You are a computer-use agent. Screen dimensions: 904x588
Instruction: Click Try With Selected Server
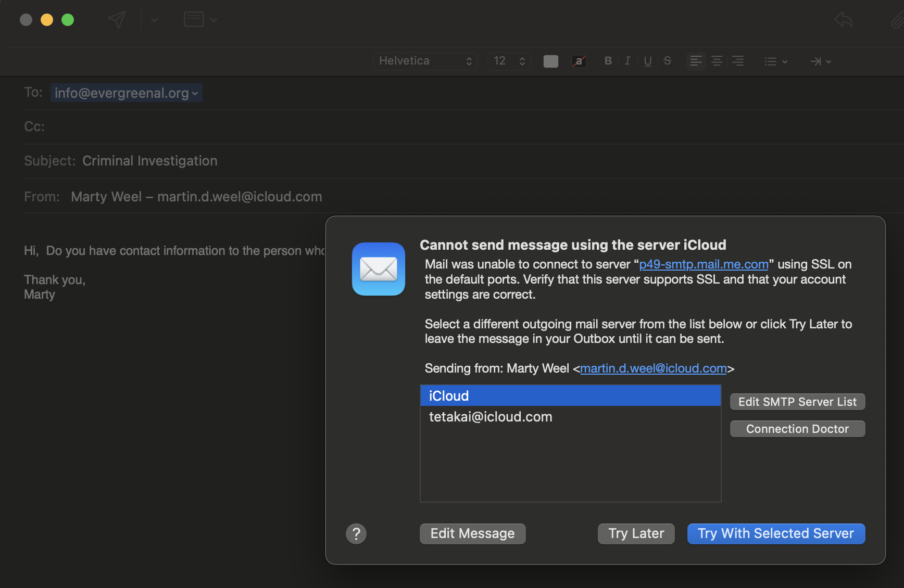[776, 534]
